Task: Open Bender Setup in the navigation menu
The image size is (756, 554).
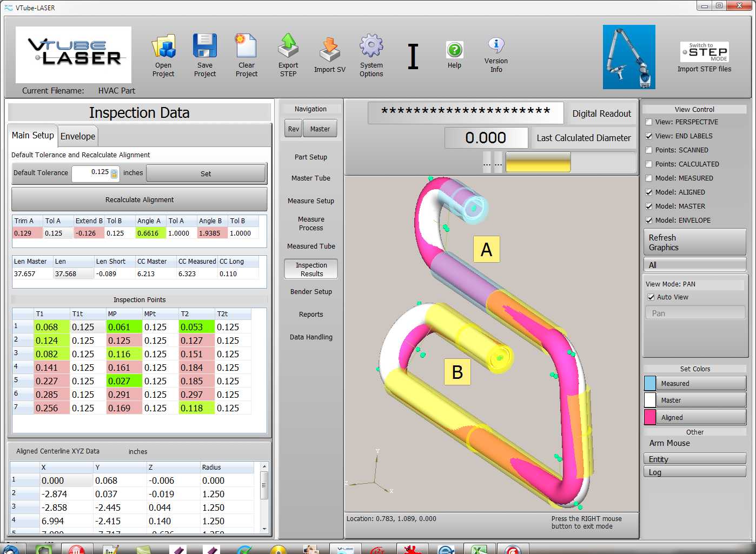Action: pos(311,292)
